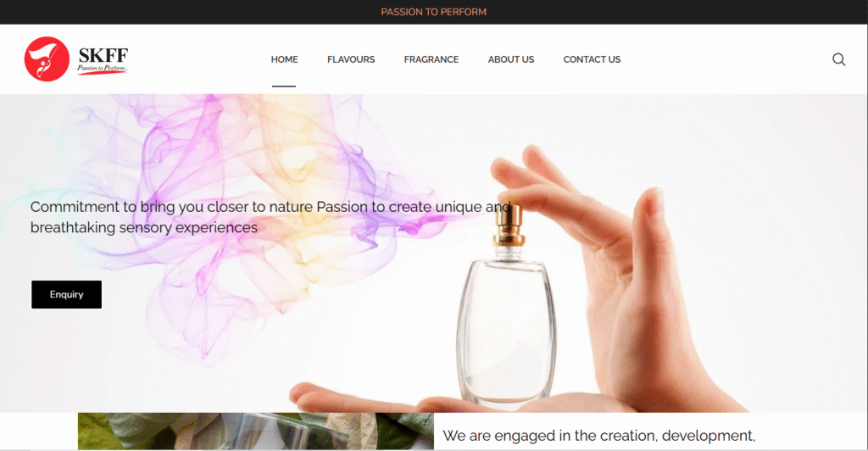
Task: Click the 'Passion to Perform' tagline under logo
Action: tap(103, 68)
